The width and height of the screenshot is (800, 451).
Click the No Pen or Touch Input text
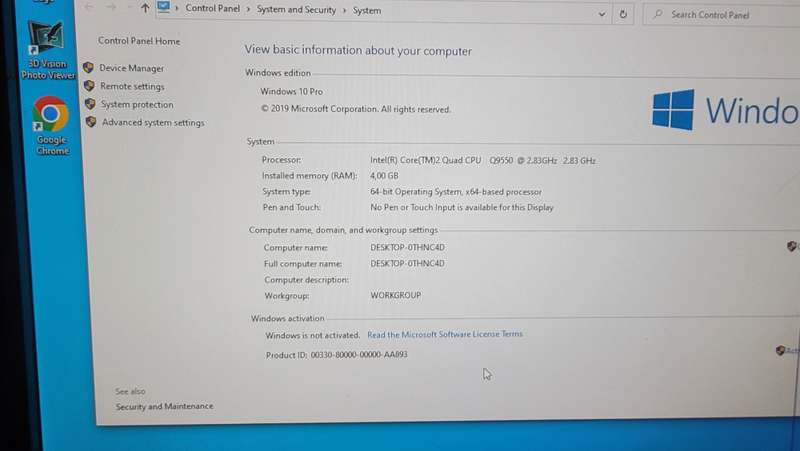pos(462,207)
